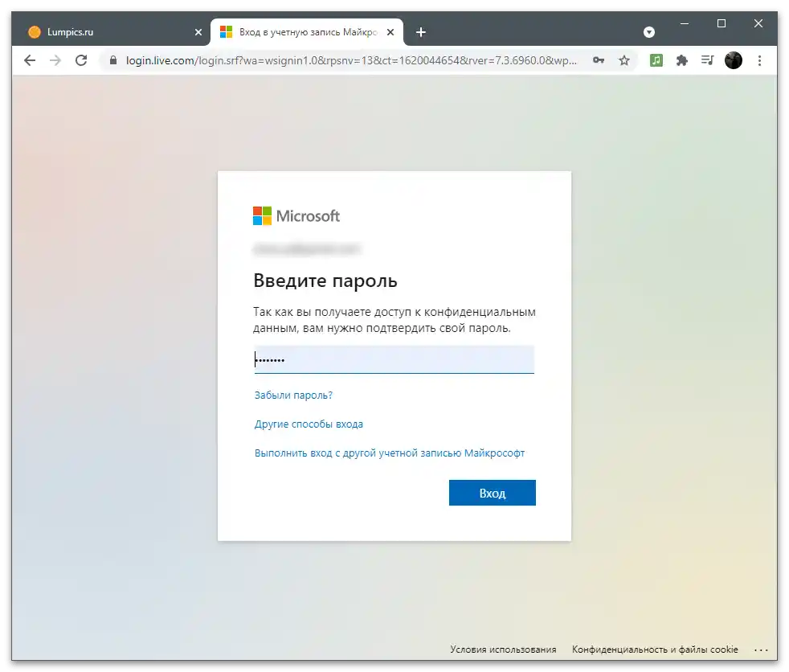Click the forward navigation arrow

coord(55,60)
